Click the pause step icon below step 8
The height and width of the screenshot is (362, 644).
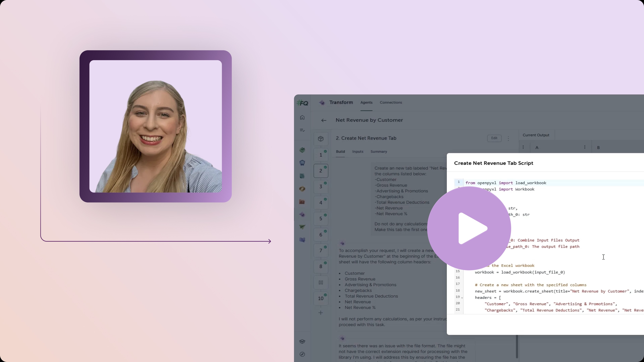click(x=321, y=283)
